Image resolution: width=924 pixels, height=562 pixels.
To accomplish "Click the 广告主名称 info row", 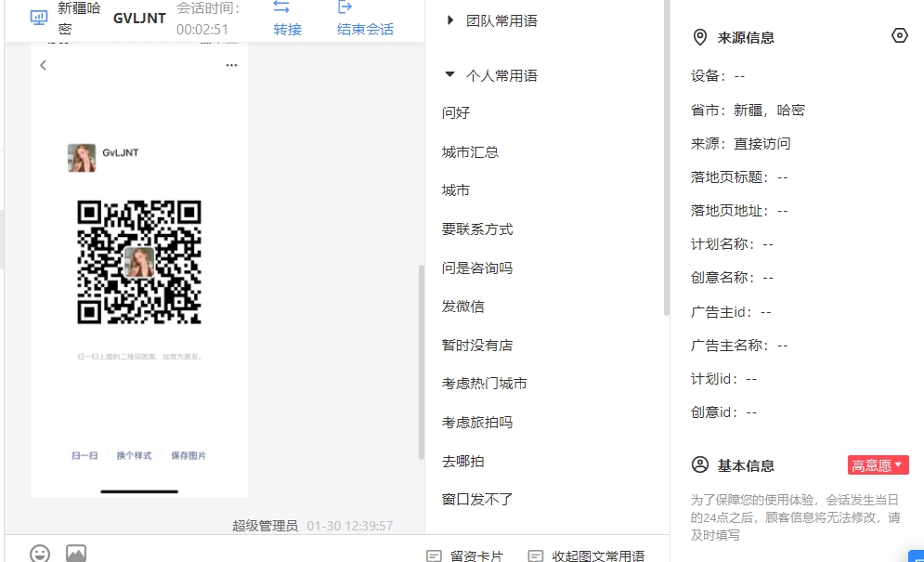I will pyautogui.click(x=739, y=346).
